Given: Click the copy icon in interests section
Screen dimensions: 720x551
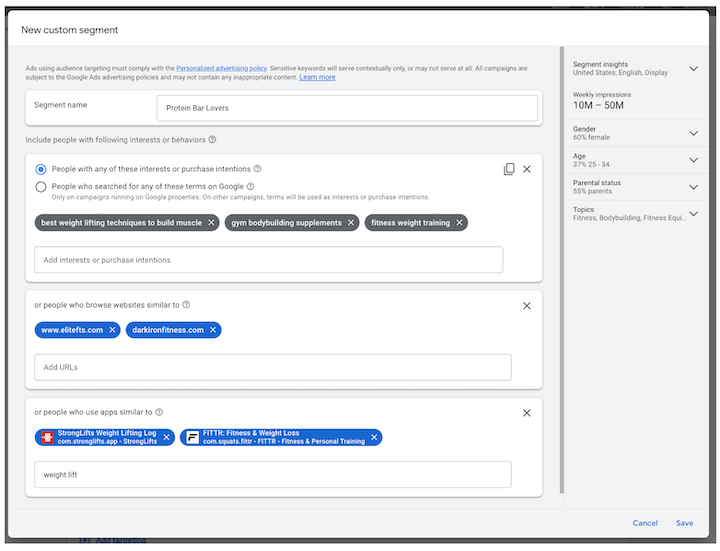Looking at the screenshot, I should (509, 169).
